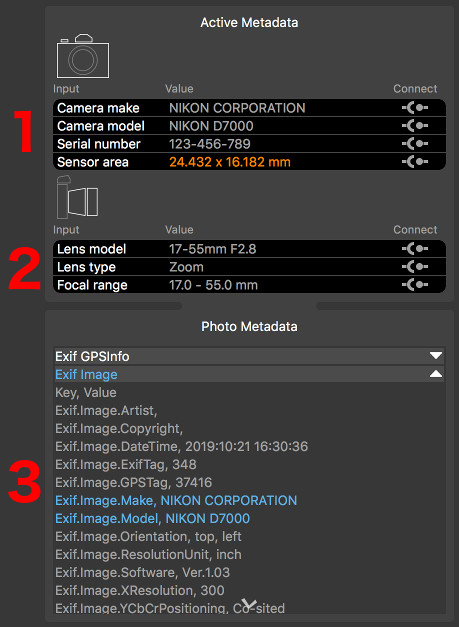Select the Lens model label
This screenshot has width=459, height=627.
click(x=92, y=249)
